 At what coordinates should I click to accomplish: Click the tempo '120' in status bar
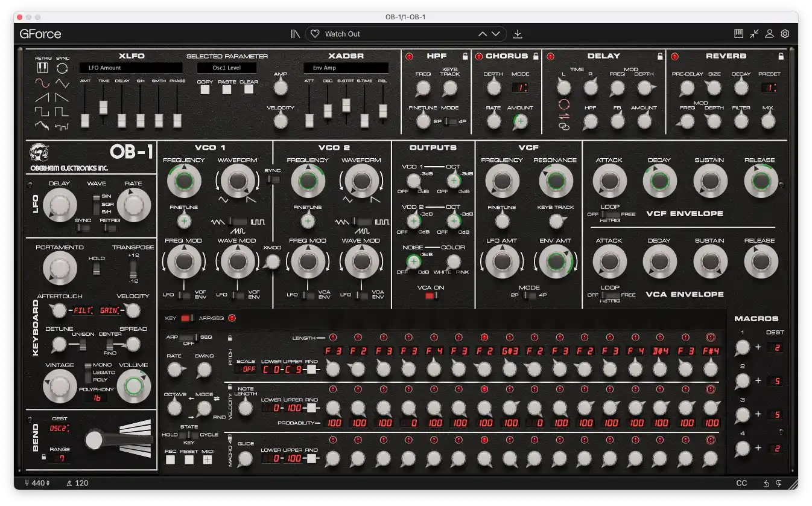[81, 483]
